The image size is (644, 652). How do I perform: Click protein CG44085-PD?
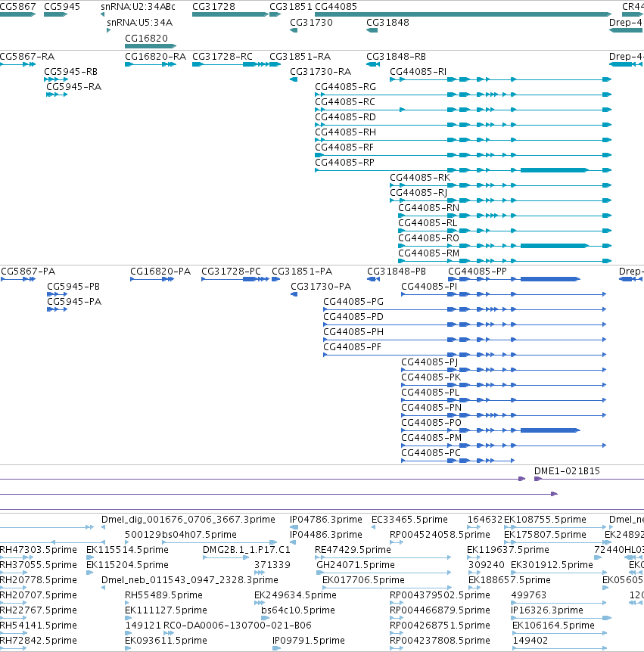[x=353, y=317]
